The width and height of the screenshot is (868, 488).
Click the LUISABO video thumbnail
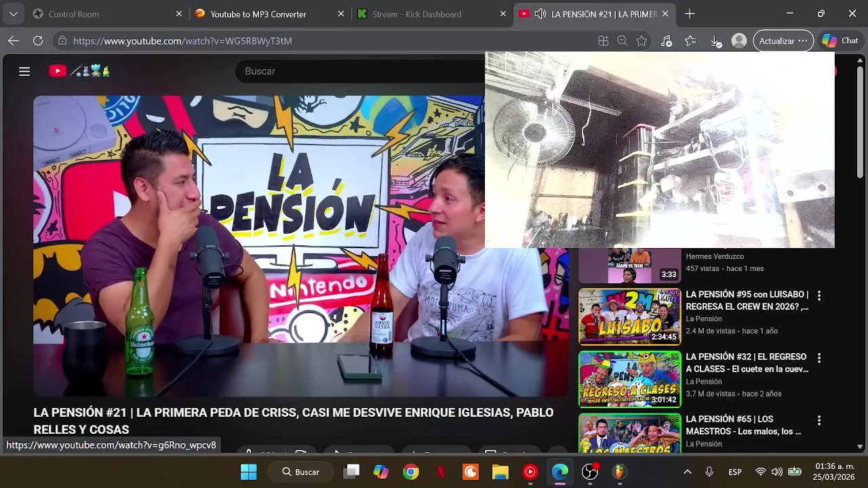(629, 317)
